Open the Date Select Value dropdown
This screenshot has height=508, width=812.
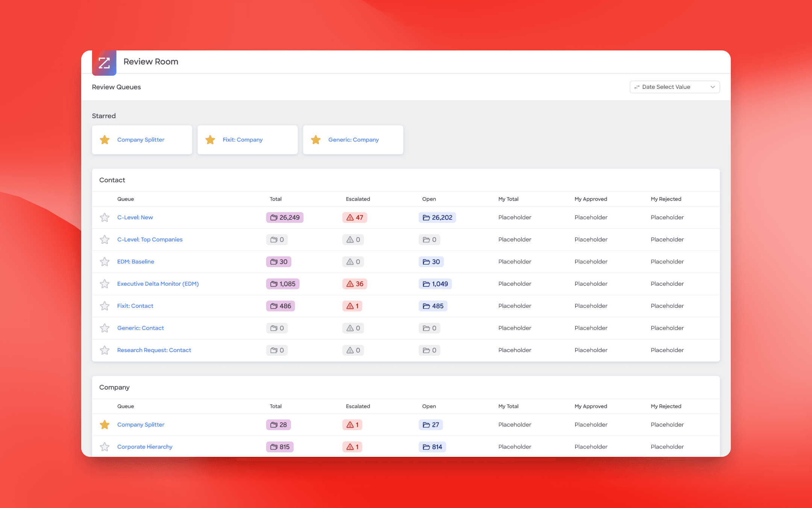674,87
